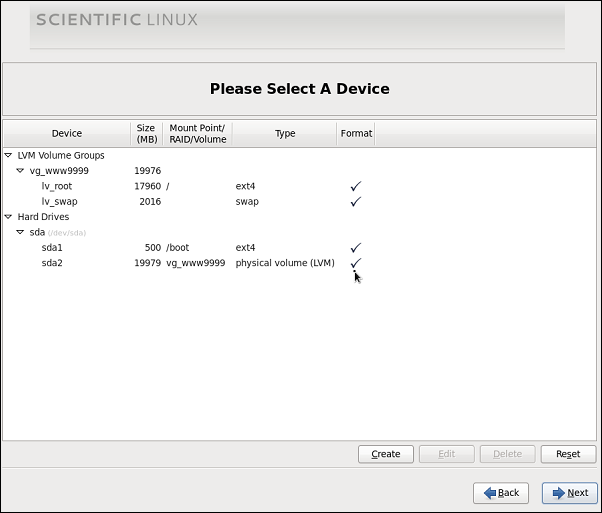602x513 pixels.
Task: Click the Reset button
Action: [x=568, y=454]
